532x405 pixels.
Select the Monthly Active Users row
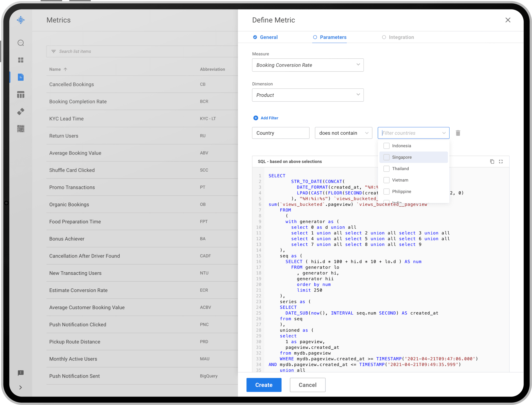coord(142,359)
